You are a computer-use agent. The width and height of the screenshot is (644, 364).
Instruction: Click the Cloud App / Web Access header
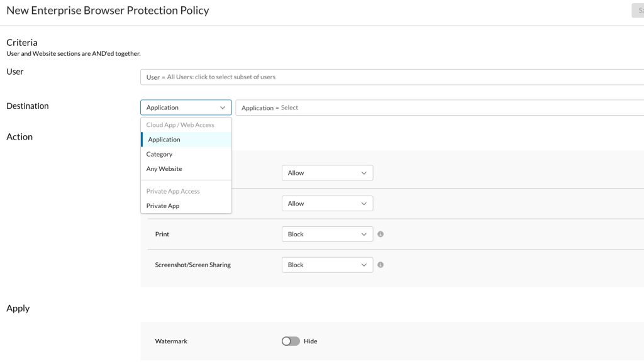(x=180, y=124)
